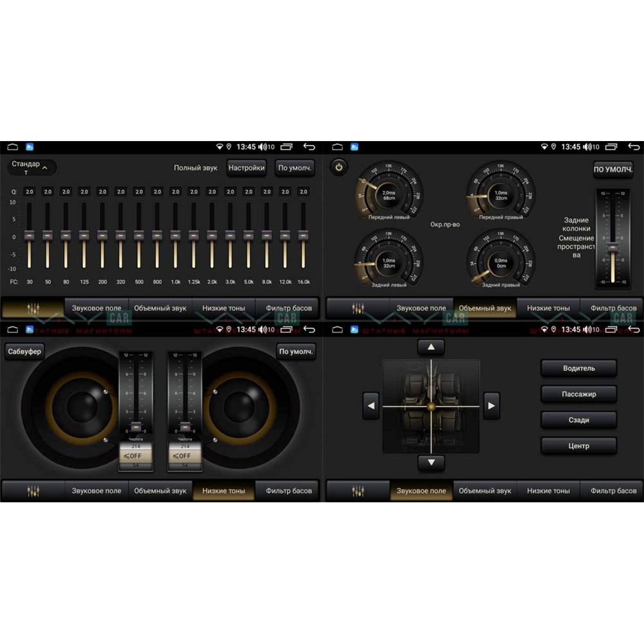Choose the Пассажир seat preset
This screenshot has width=644, height=644.
pos(579,394)
